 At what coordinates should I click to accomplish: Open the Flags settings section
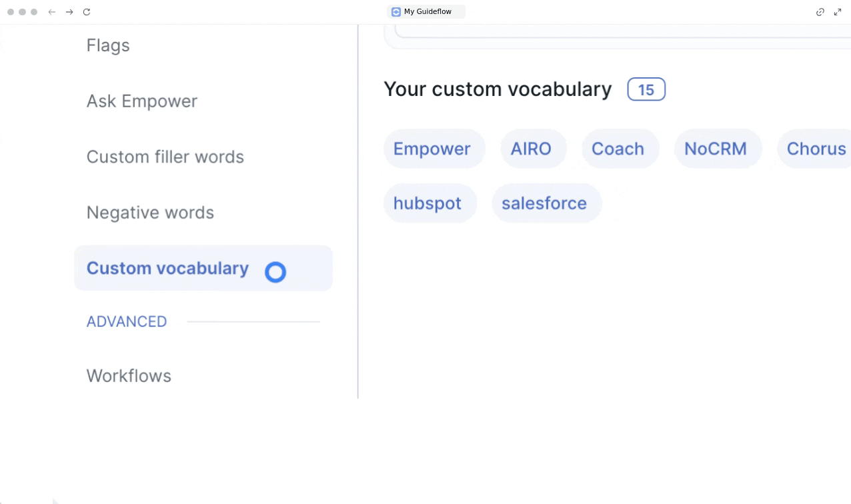point(108,45)
